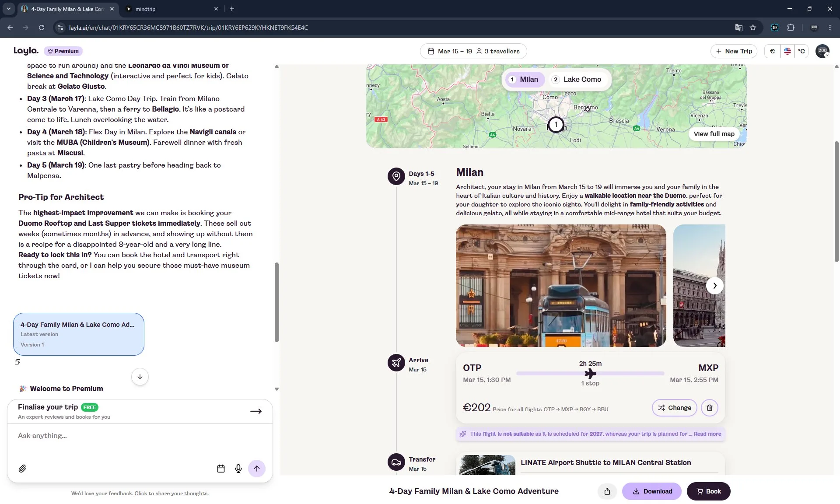The width and height of the screenshot is (840, 504).
Task: Jump to latest message arrow
Action: [140, 377]
